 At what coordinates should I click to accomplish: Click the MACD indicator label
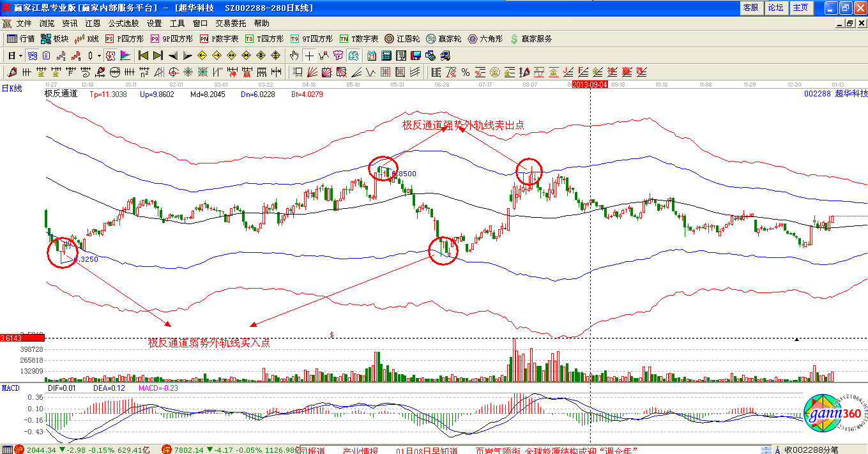click(x=11, y=388)
